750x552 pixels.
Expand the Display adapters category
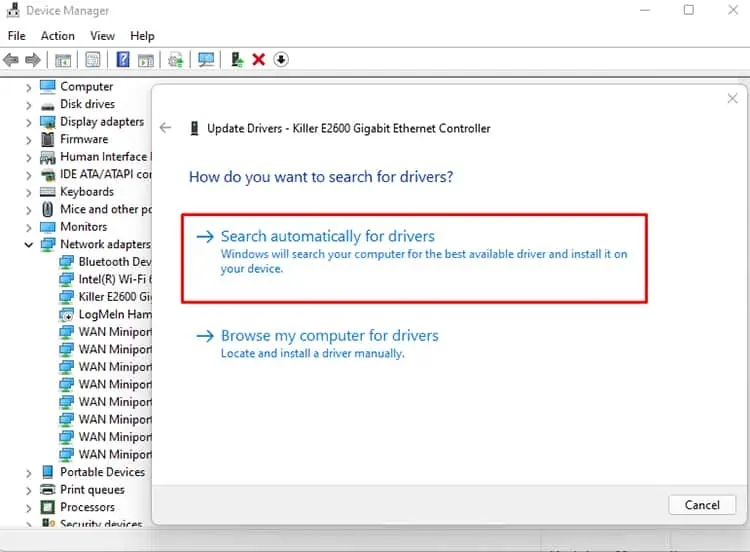29,122
